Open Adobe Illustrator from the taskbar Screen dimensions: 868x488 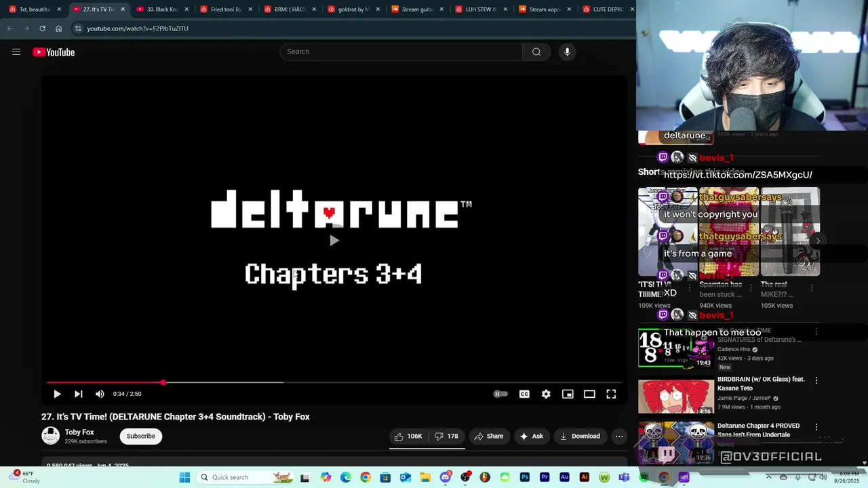[x=585, y=477]
